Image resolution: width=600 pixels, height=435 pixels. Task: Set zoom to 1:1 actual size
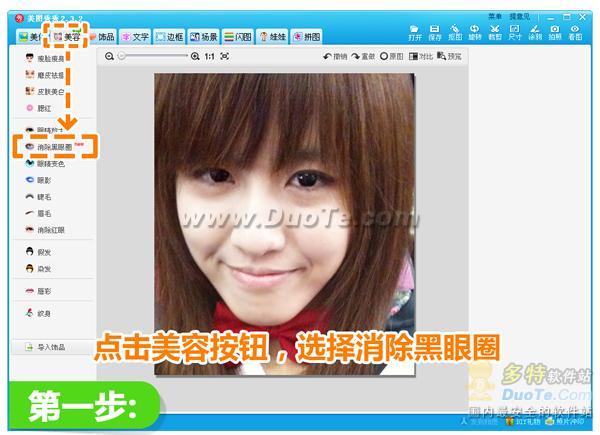tap(209, 56)
